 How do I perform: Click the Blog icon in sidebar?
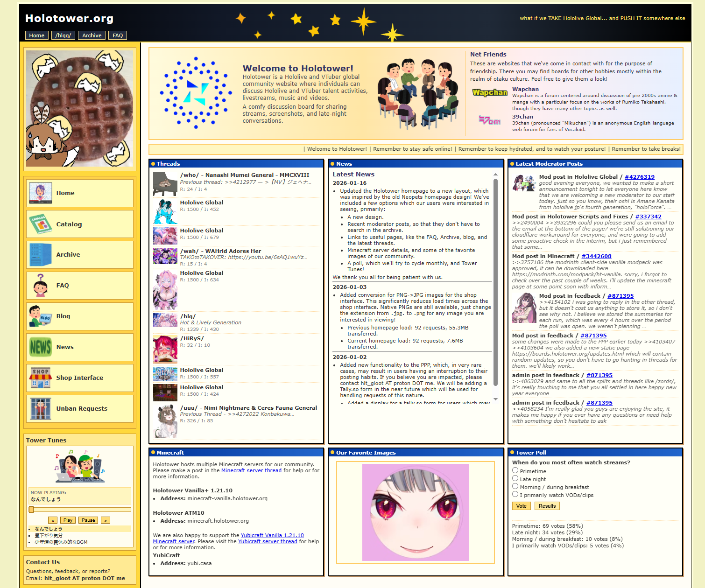click(41, 316)
